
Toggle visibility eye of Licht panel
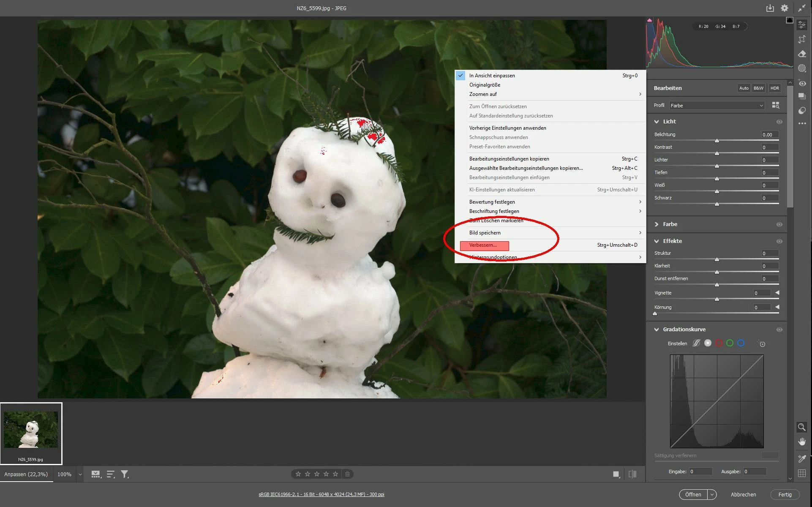(779, 122)
